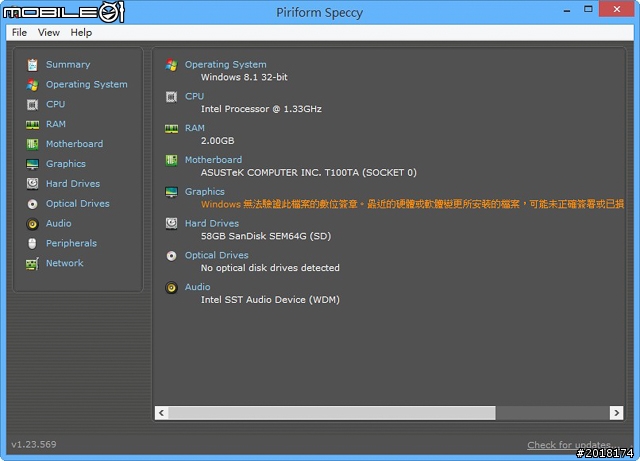The width and height of the screenshot is (640, 461).
Task: Click the horizontal scrollbar left arrow
Action: (162, 413)
